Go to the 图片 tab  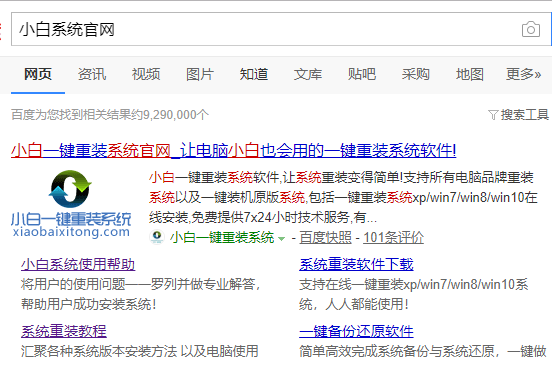click(x=200, y=74)
